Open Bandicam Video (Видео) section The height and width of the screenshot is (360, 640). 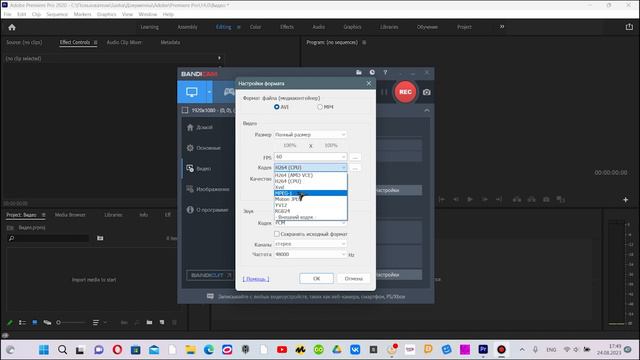(x=199, y=169)
